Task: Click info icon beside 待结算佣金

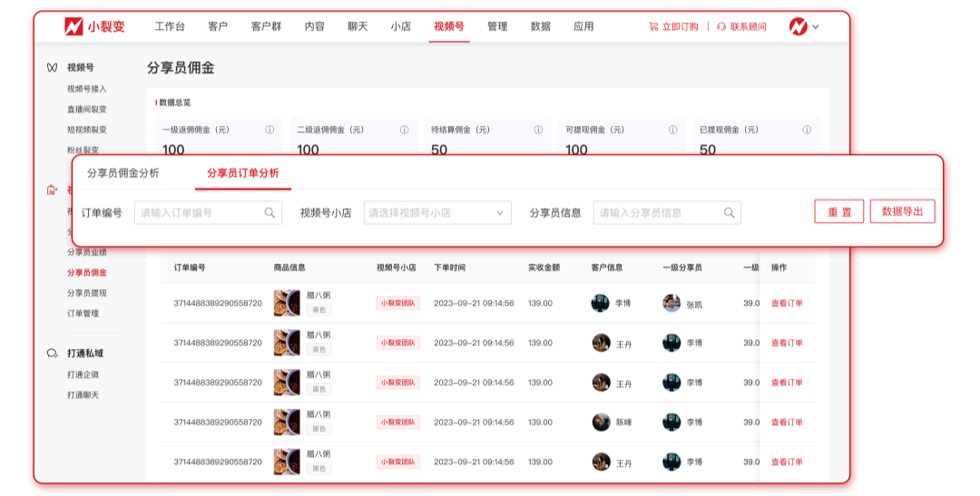Action: pyautogui.click(x=538, y=130)
